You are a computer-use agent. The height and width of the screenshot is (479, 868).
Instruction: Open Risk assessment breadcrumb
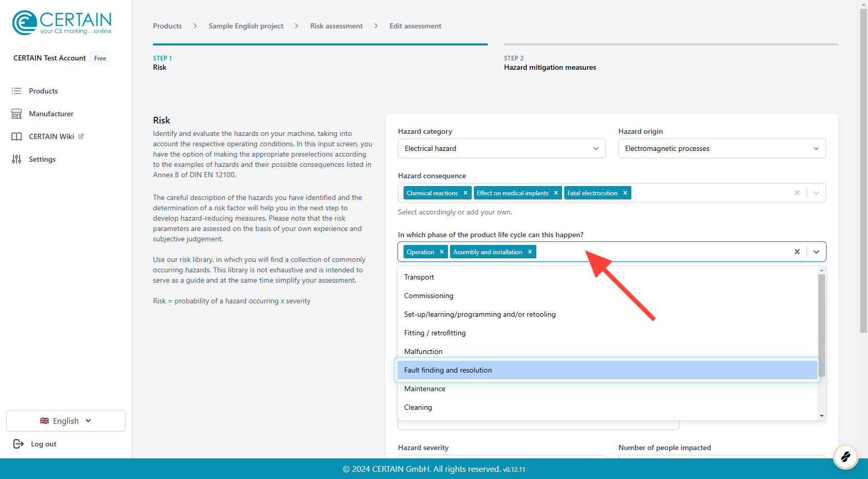point(336,26)
